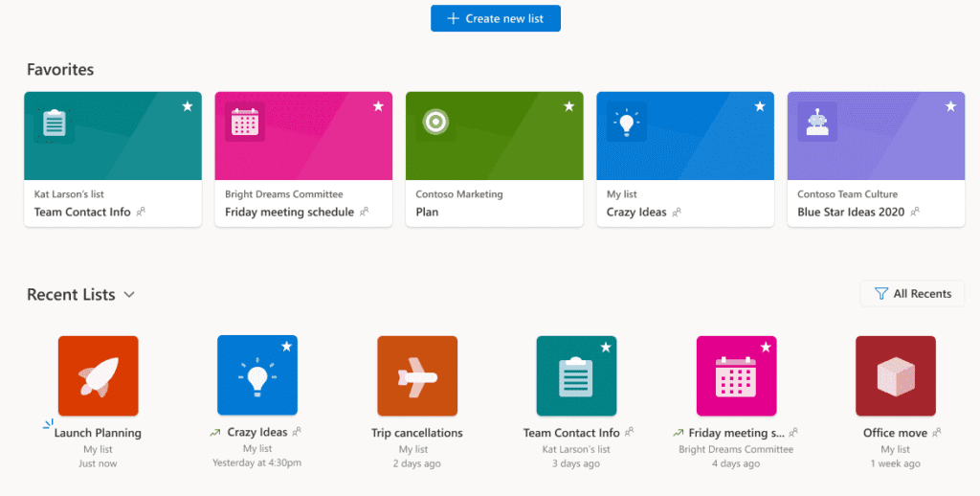Click the shared icon beside Friday meeting schedule

365,212
